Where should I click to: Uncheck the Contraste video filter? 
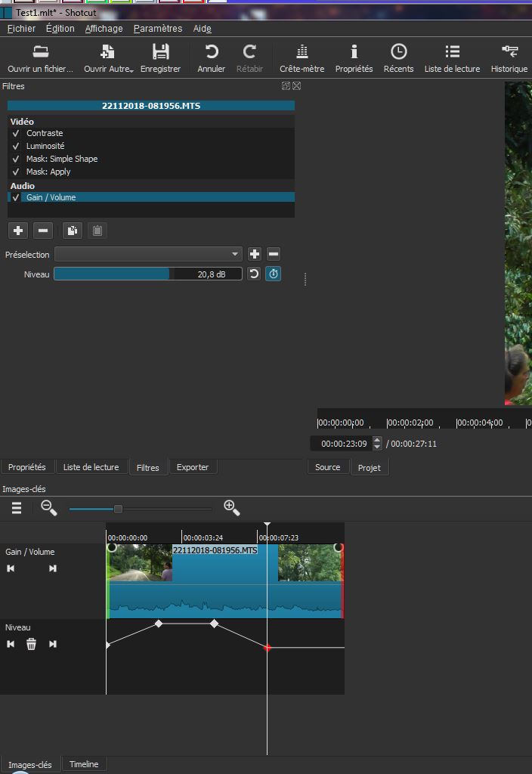tap(16, 134)
